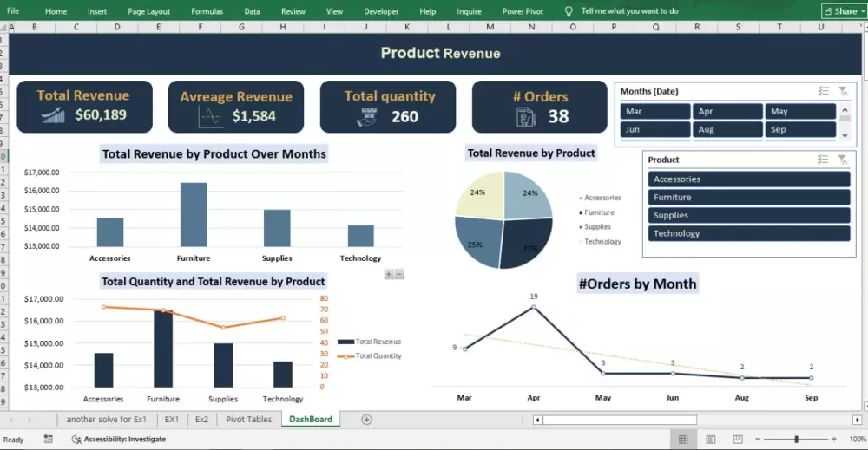Click the Share button
The width and height of the screenshot is (868, 450).
coord(843,11)
